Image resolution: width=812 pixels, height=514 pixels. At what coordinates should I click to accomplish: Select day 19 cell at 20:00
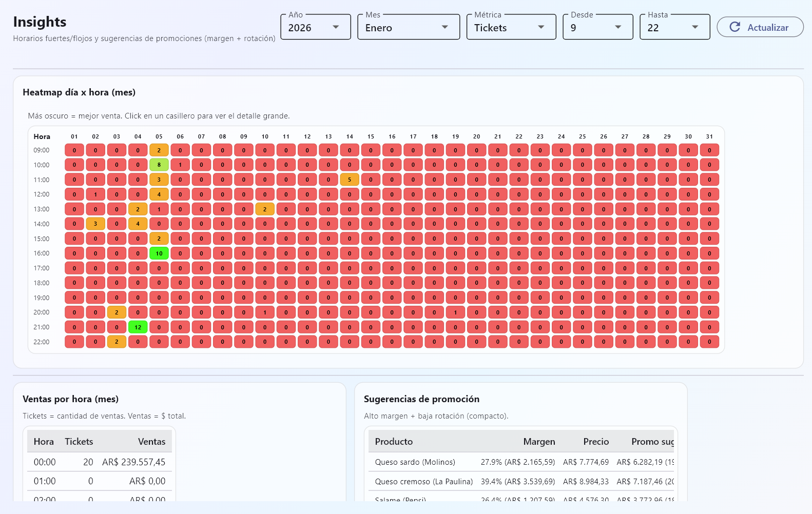(455, 312)
